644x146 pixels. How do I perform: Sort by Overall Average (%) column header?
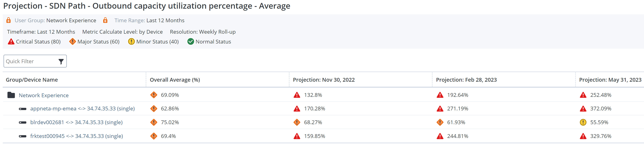click(175, 80)
